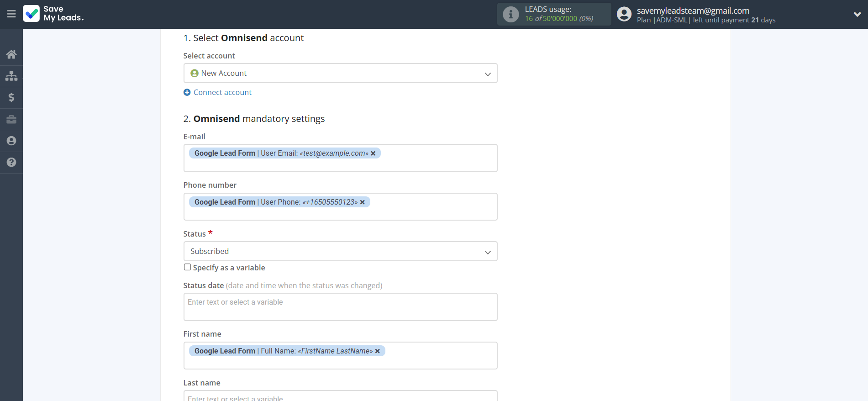The width and height of the screenshot is (868, 401).
Task: Click the Save My Leads brand name
Action: pos(63,14)
